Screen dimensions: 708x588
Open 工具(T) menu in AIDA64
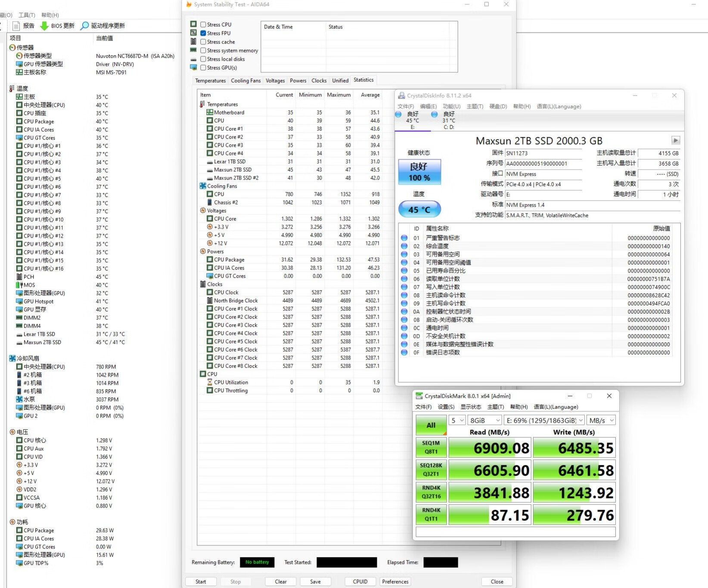tap(27, 15)
